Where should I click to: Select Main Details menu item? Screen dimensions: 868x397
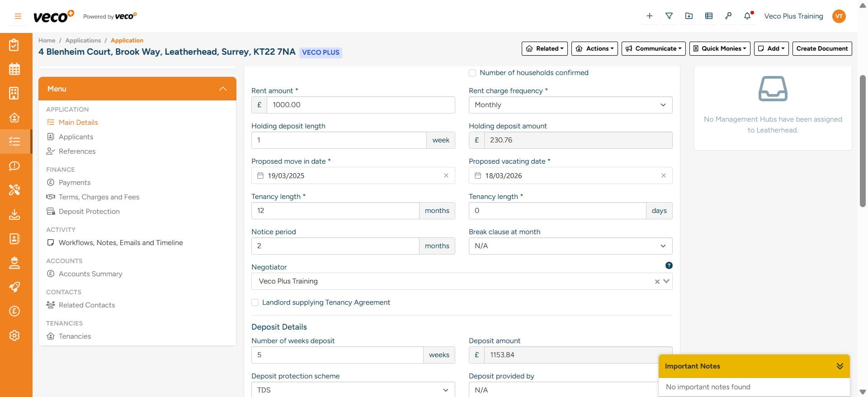click(x=78, y=123)
